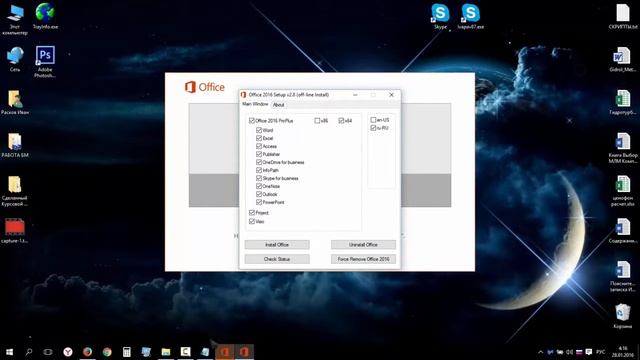Open the ценофон расчет.xlsx spreadsheet icon
The height and width of the screenshot is (360, 640).
pyautogui.click(x=622, y=191)
